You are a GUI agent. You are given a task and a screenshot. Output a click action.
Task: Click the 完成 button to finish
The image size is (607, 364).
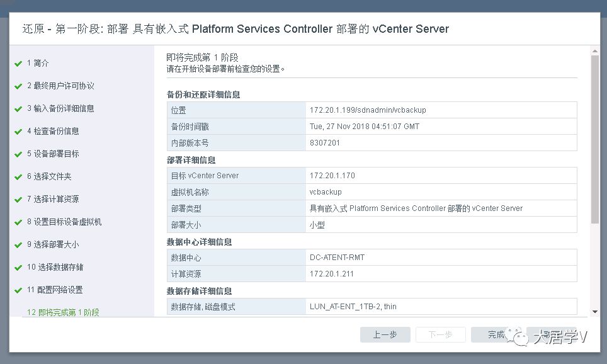[496, 335]
